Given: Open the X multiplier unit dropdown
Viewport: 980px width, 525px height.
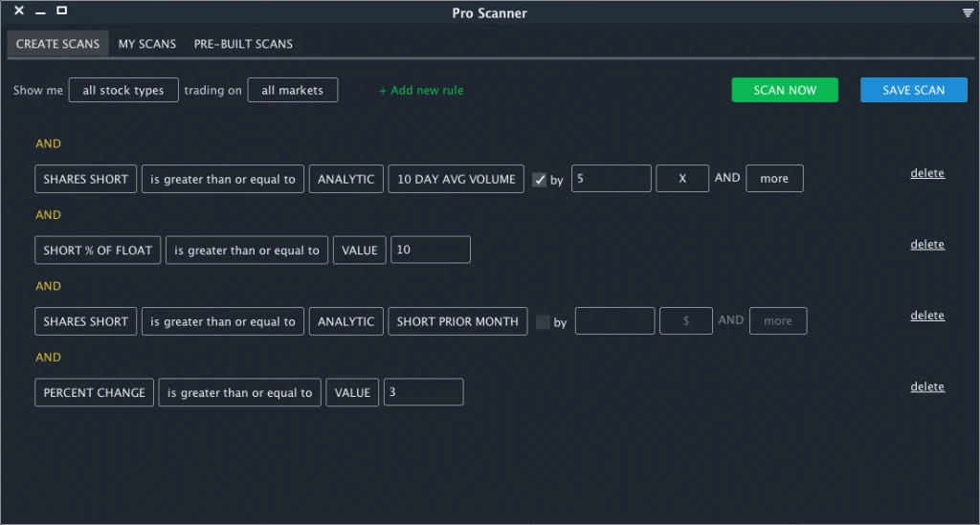Looking at the screenshot, I should click(x=682, y=179).
